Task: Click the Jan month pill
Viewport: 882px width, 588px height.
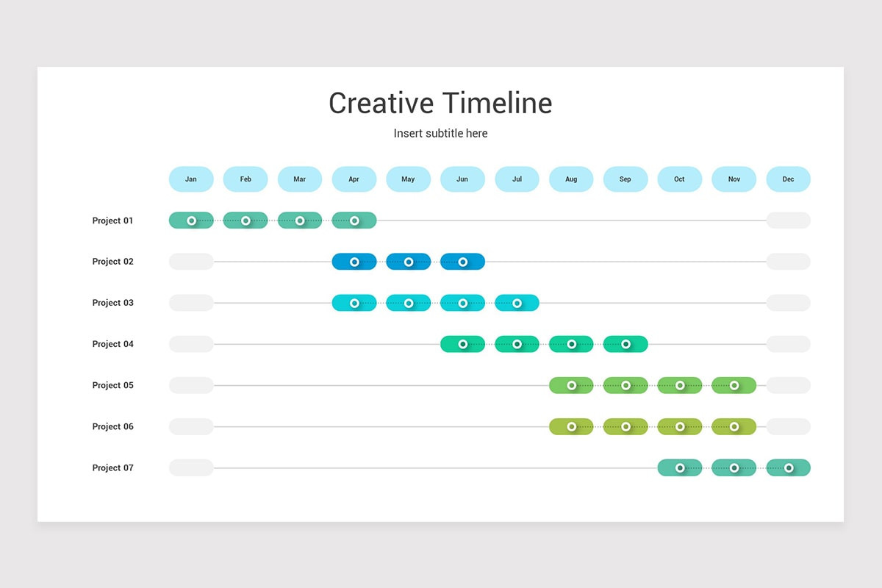Action: 191,179
